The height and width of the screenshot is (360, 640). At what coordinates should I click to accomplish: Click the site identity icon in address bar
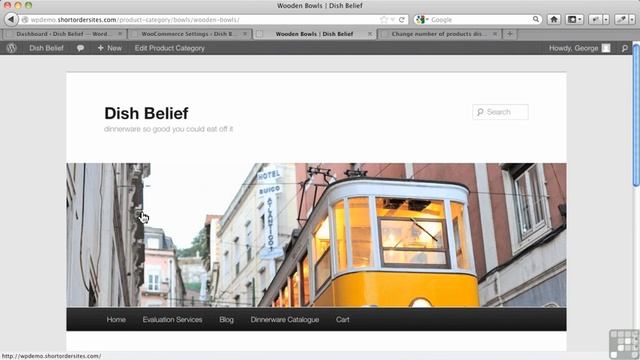(x=25, y=20)
